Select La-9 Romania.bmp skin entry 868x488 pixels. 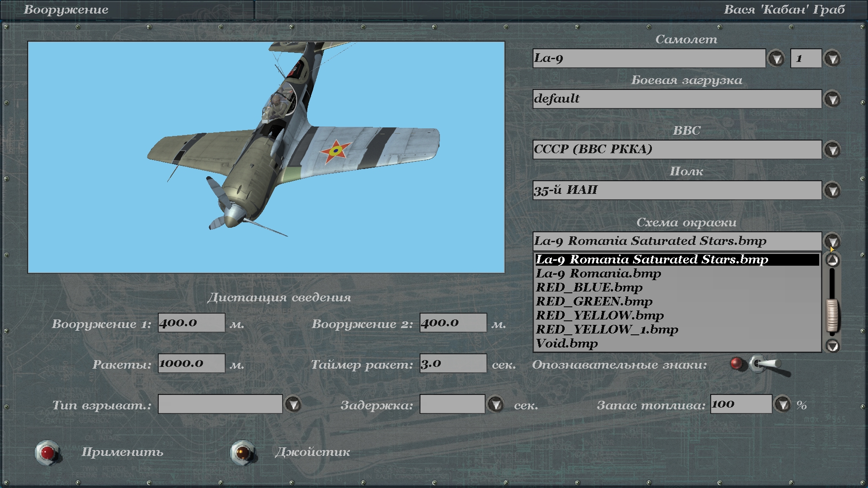tap(598, 273)
